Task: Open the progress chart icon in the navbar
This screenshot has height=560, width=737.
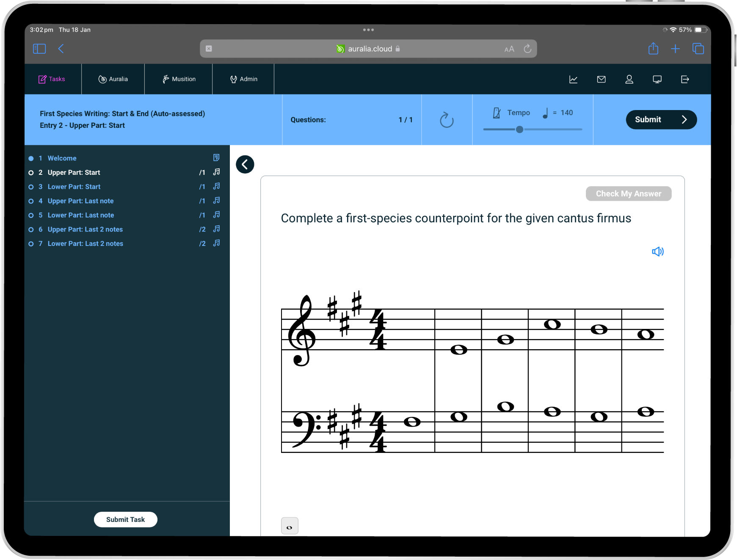Action: pyautogui.click(x=573, y=79)
